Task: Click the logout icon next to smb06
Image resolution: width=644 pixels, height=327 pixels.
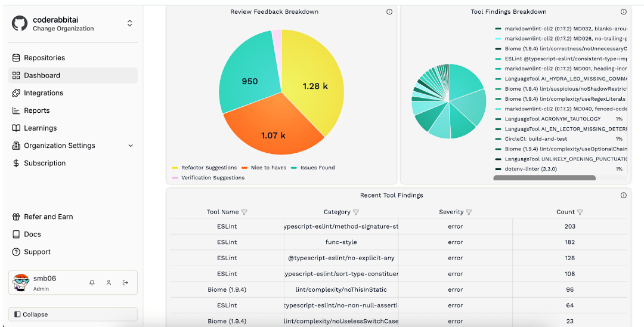Action: pyautogui.click(x=125, y=283)
